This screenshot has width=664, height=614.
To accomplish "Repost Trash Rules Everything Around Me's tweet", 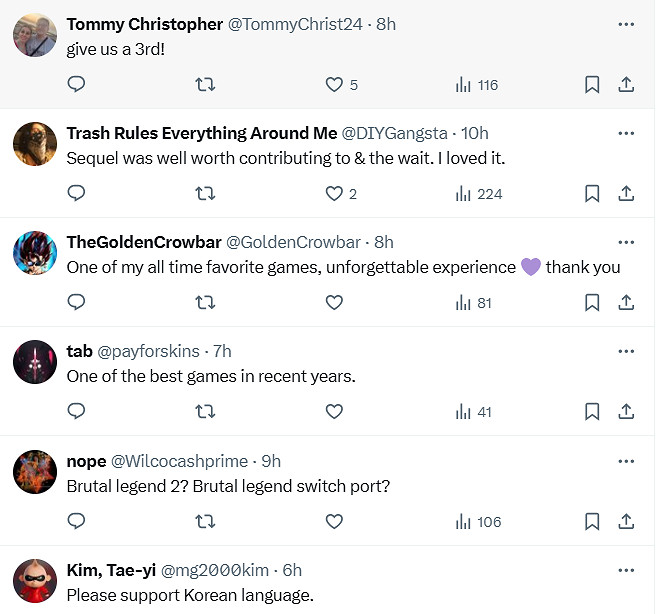I will pos(205,194).
